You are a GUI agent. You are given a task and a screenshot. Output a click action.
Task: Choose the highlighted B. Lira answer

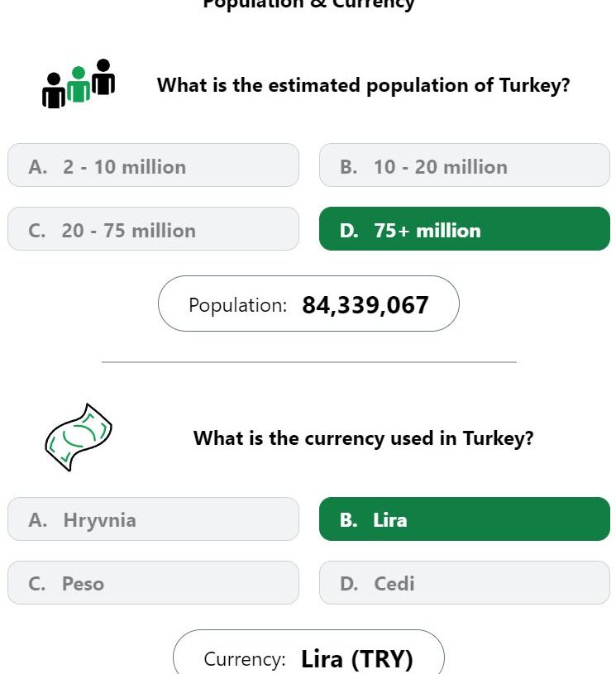pos(464,519)
